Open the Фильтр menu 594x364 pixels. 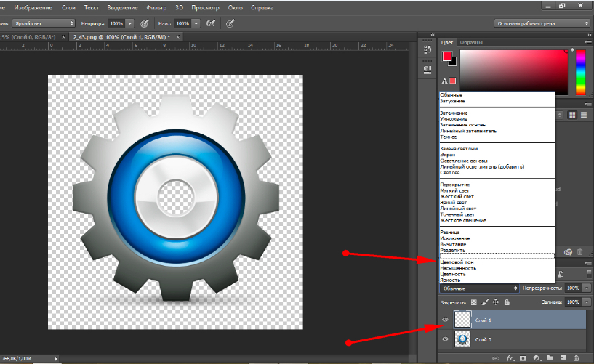point(156,7)
